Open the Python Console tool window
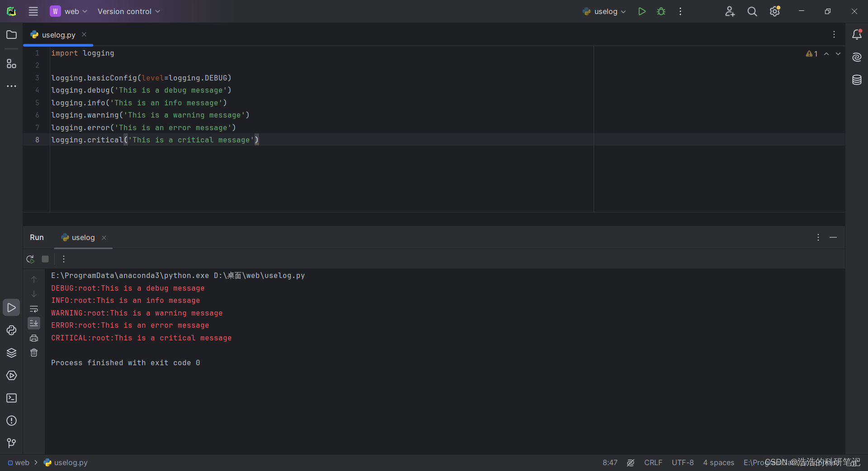868x471 pixels. coord(11,330)
